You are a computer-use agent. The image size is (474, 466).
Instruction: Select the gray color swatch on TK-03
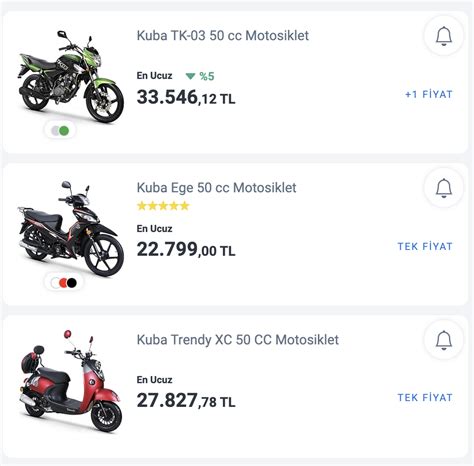coord(55,131)
